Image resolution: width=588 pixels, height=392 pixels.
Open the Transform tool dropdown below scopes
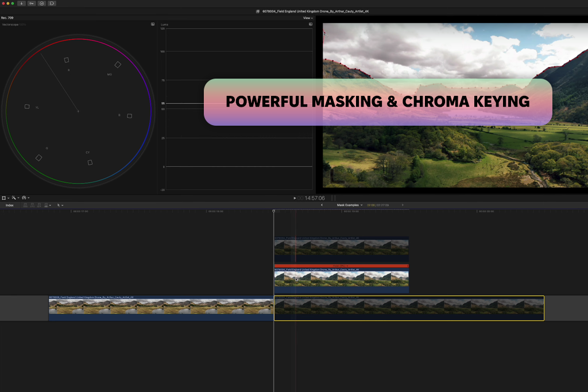[5, 198]
